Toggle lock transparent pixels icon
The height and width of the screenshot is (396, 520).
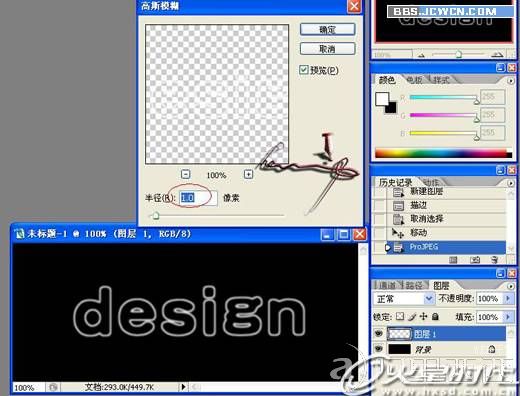pyautogui.click(x=400, y=316)
